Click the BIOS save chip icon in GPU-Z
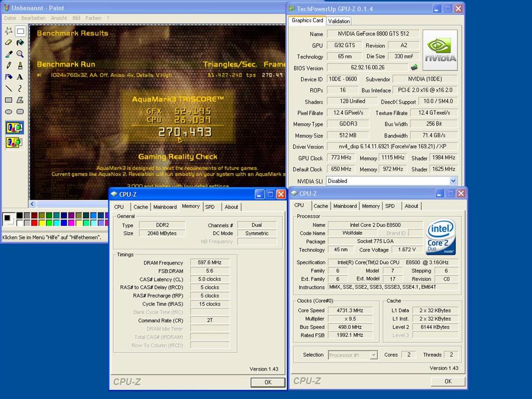The image size is (532, 399). click(414, 68)
